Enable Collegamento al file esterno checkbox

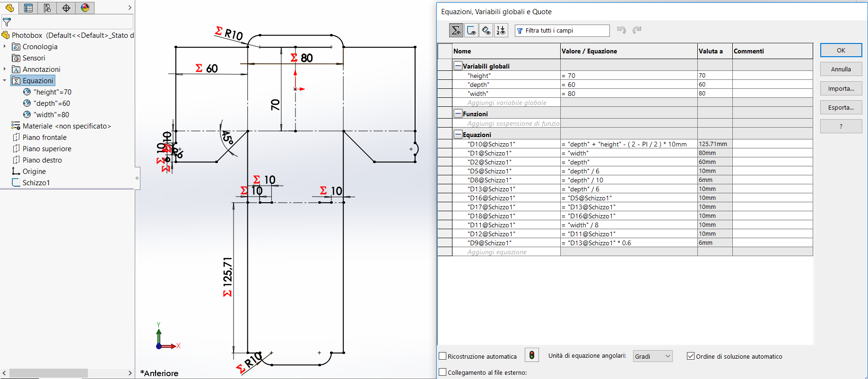(443, 372)
